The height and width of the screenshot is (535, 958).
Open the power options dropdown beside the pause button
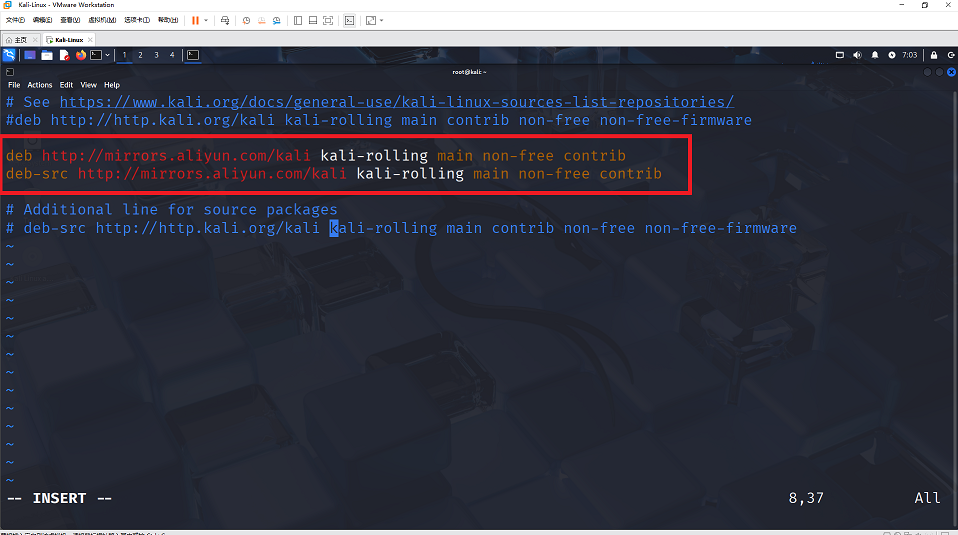click(206, 20)
